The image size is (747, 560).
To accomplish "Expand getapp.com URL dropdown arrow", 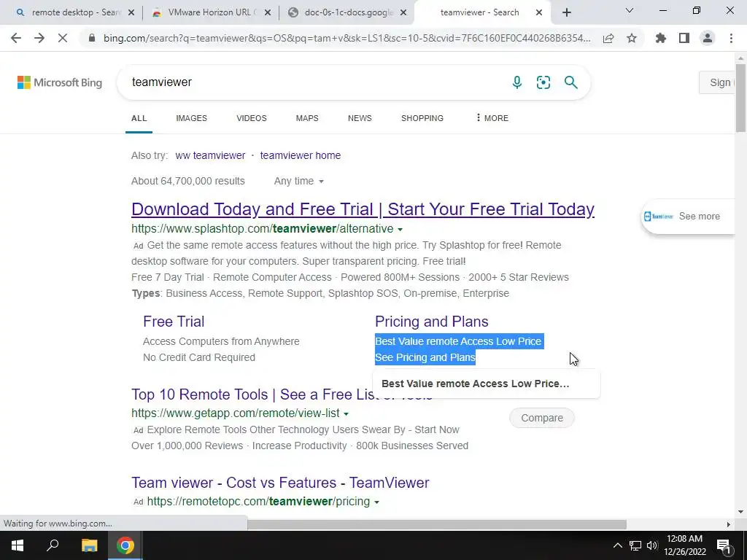I will [x=347, y=414].
